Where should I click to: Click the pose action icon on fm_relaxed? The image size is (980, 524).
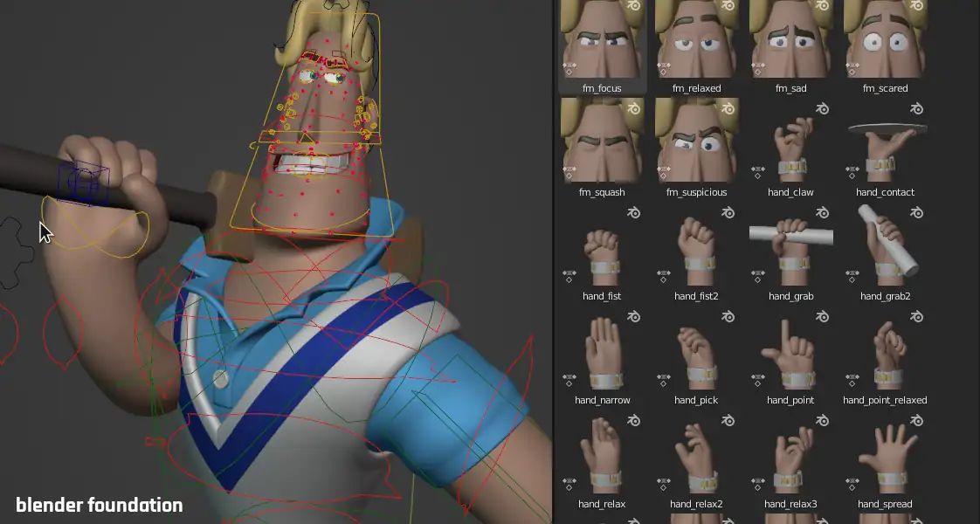click(663, 67)
